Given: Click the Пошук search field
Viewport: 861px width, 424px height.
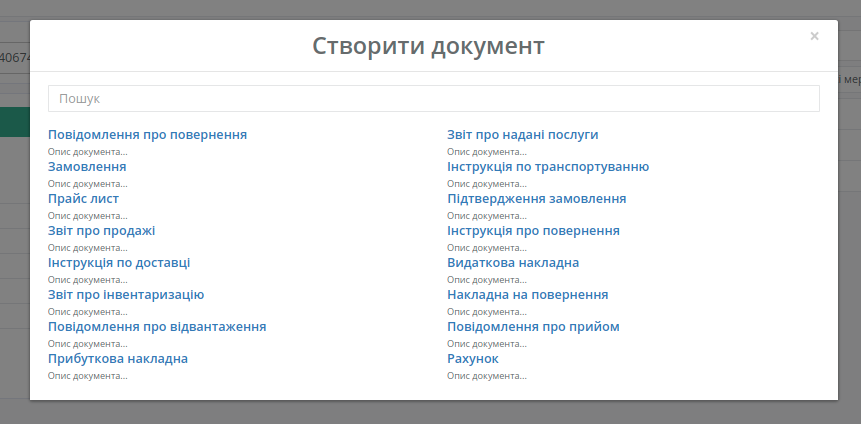Looking at the screenshot, I should point(434,98).
